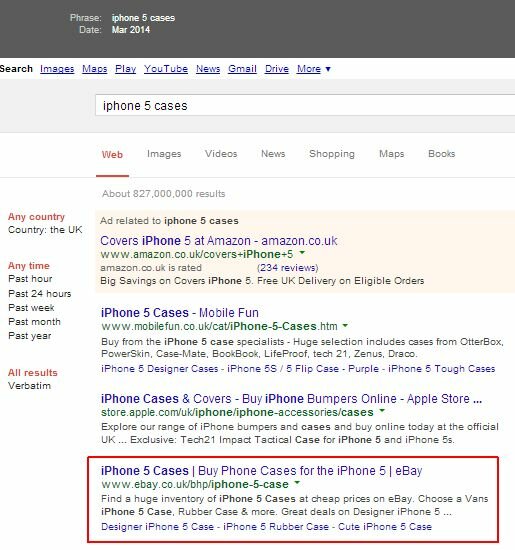Go to Play in the top bar
The width and height of the screenshot is (515, 550).
pyautogui.click(x=126, y=69)
